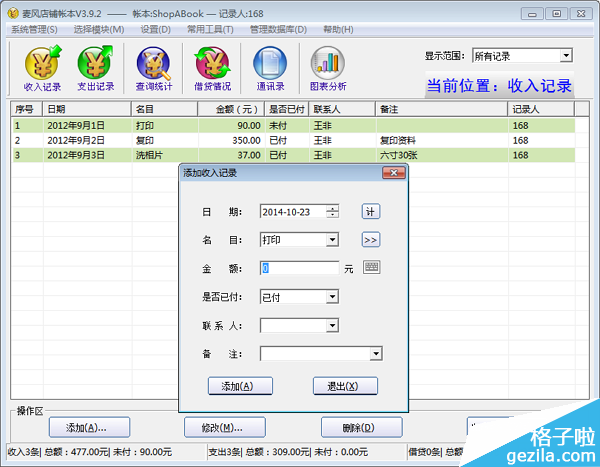
Task: Expand the 联系人 contact dropdown
Action: pyautogui.click(x=332, y=325)
